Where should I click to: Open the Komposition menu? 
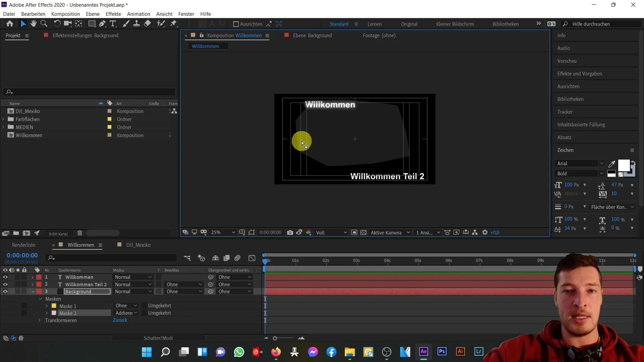[65, 14]
